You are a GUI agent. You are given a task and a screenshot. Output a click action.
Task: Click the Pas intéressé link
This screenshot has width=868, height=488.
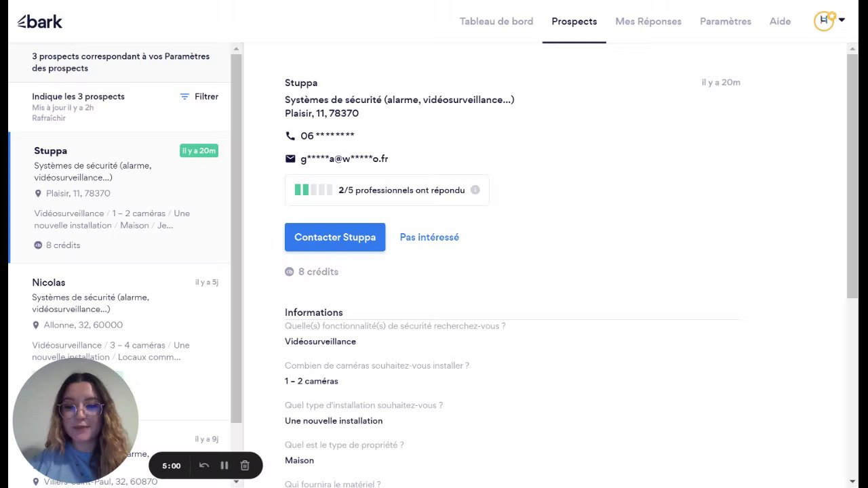tap(429, 237)
